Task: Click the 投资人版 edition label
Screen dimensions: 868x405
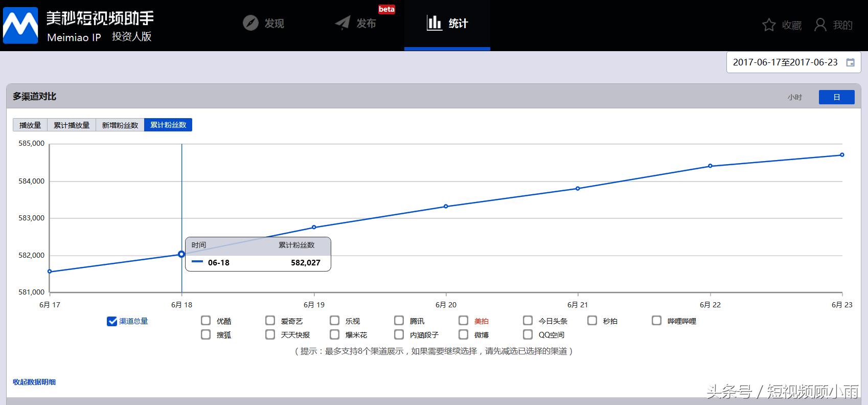Action: [132, 37]
